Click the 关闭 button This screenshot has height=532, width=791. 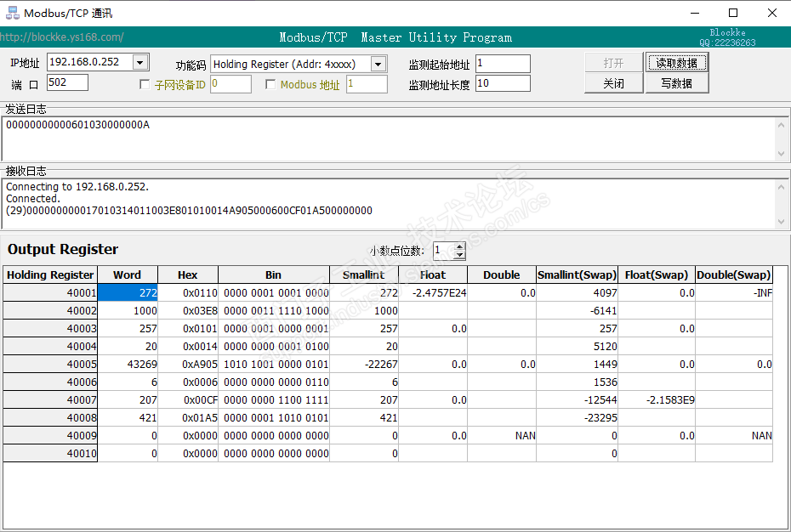click(x=613, y=83)
